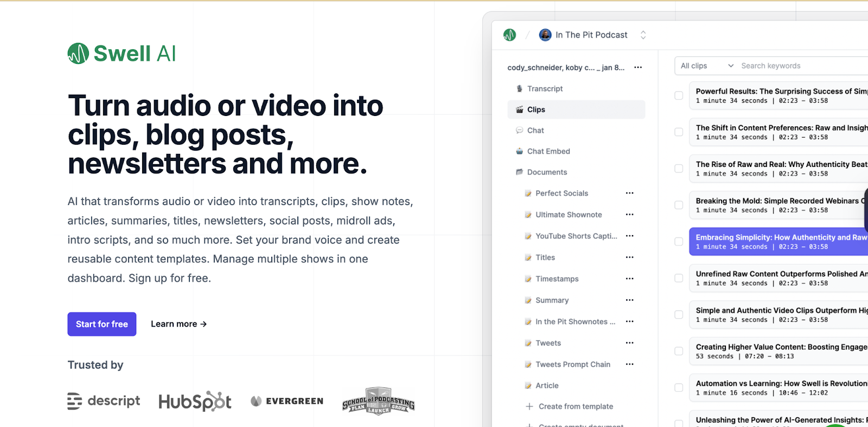The width and height of the screenshot is (868, 427).
Task: Open the Chat Embed section
Action: click(x=576, y=151)
